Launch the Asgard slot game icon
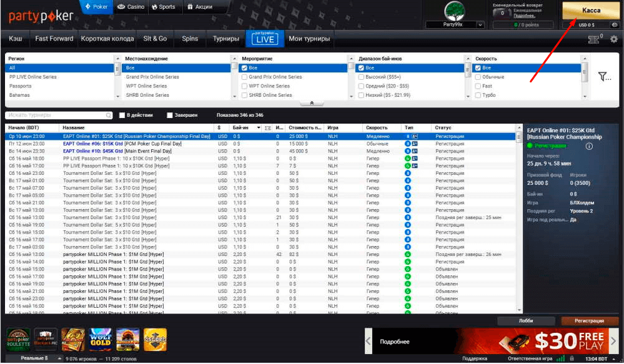The height and width of the screenshot is (364, 624). [155, 339]
